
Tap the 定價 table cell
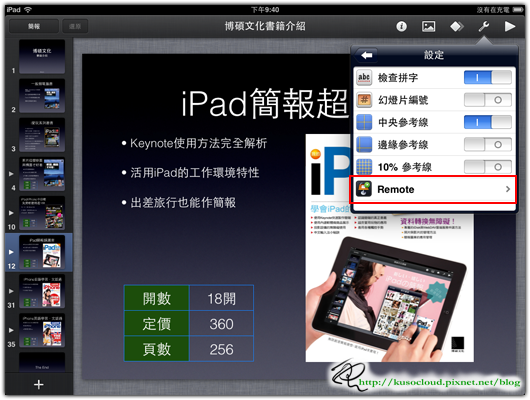point(157,324)
